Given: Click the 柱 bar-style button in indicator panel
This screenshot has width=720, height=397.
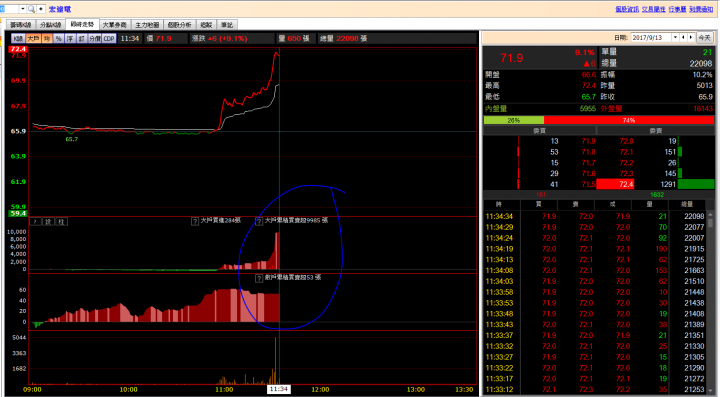Looking at the screenshot, I should (x=62, y=222).
